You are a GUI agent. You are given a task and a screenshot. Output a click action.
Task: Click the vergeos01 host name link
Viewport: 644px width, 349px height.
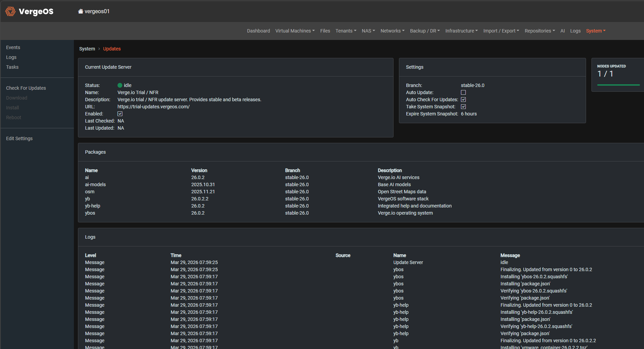pyautogui.click(x=97, y=12)
